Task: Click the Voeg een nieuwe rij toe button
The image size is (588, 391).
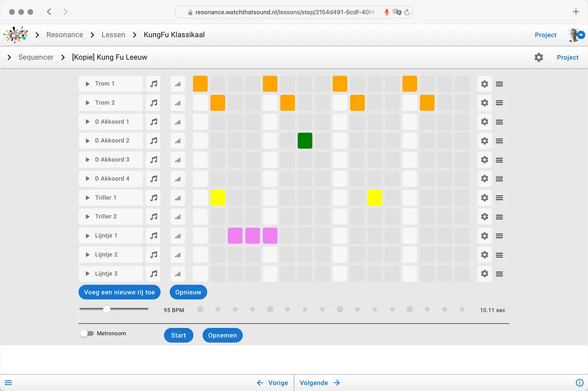Action: (x=119, y=292)
